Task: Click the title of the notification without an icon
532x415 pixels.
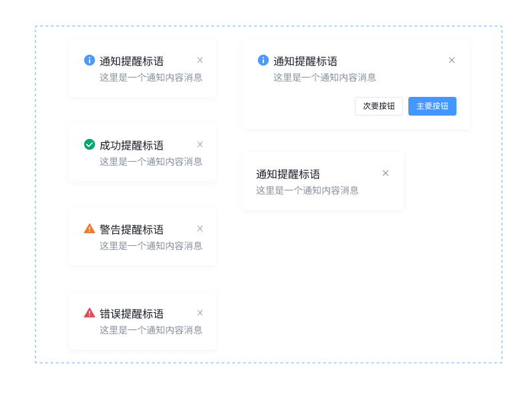Action: coord(288,174)
